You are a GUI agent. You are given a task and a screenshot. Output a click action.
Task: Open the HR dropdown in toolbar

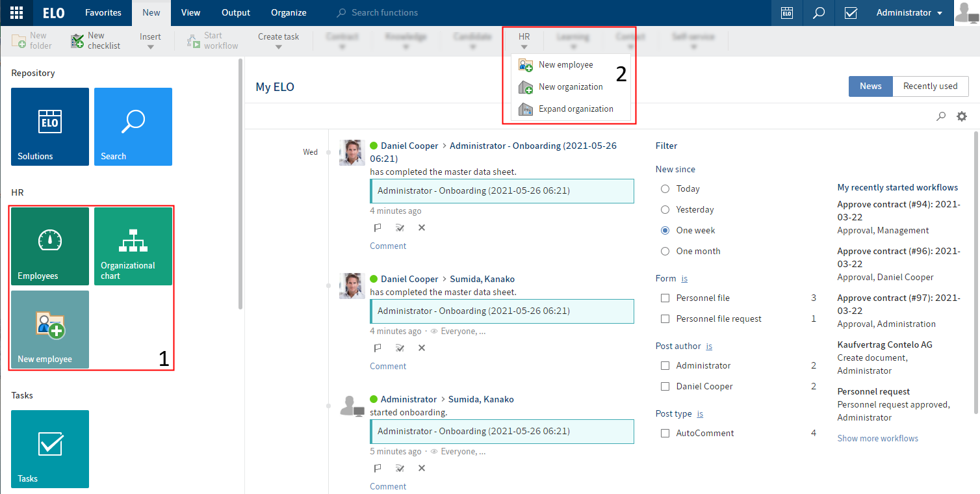coord(524,41)
